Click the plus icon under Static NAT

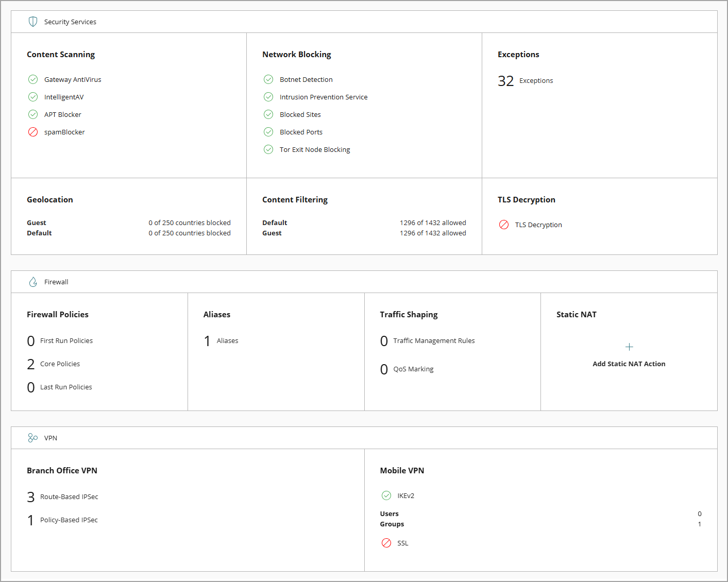[x=629, y=347]
